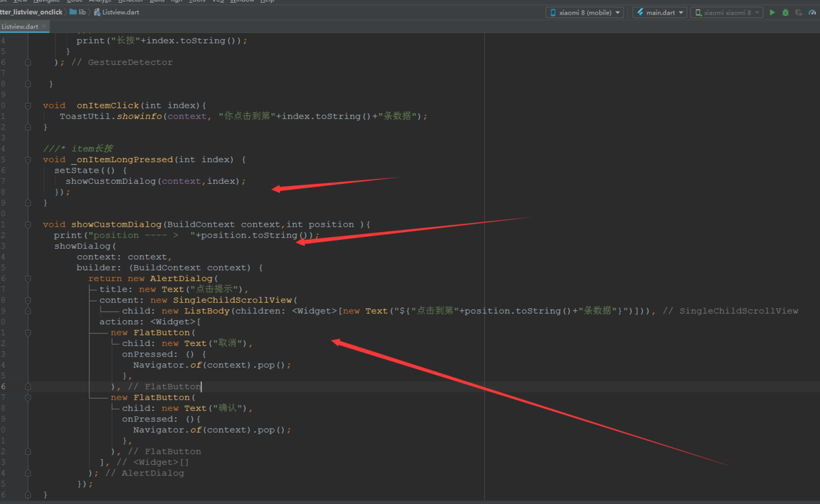Click fold end marker closing onItemClick
The width and height of the screenshot is (820, 504).
(28, 127)
